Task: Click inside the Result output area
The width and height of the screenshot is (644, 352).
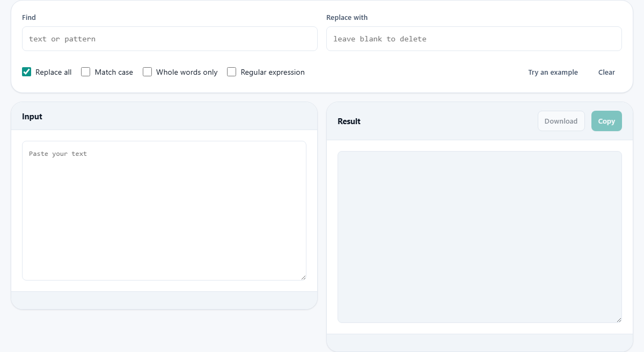Action: (x=480, y=237)
